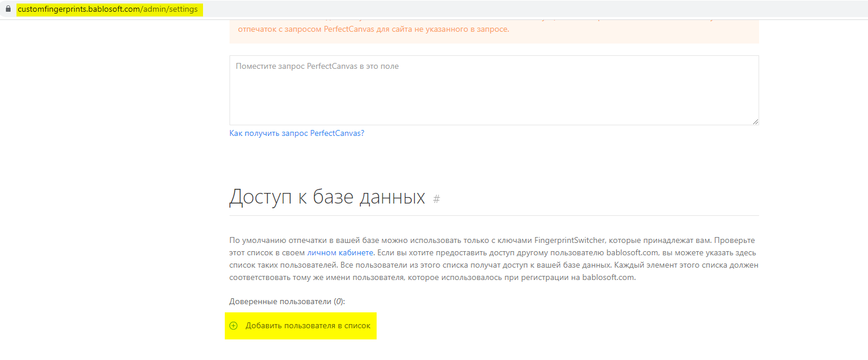Click the # anchor beside Доступ к базе данных

click(436, 199)
